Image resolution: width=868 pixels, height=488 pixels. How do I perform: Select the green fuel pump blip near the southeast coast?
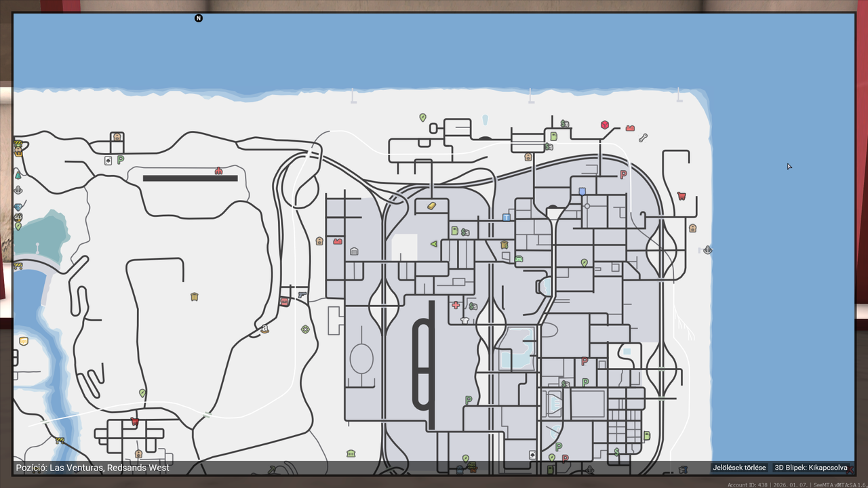pos(647,435)
